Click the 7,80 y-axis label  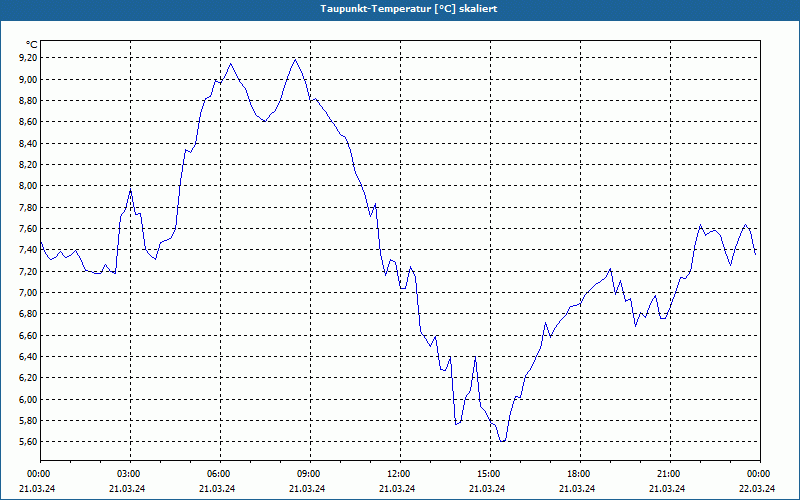[x=29, y=208]
